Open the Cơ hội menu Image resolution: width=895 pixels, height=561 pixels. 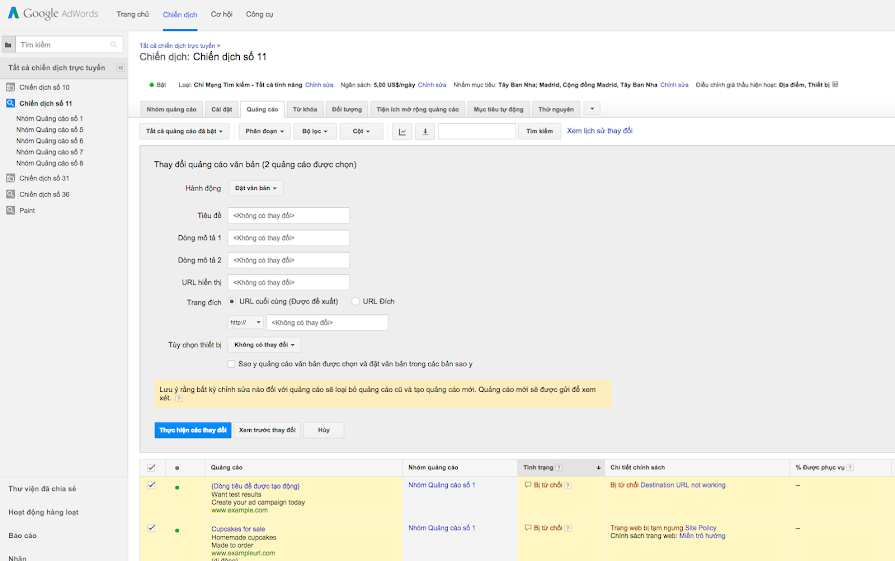tap(223, 15)
